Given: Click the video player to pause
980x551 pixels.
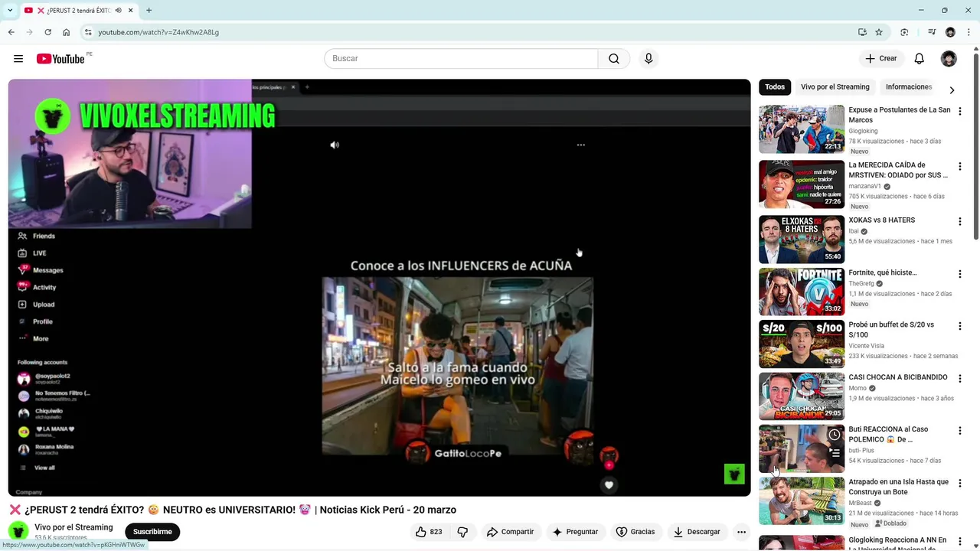Looking at the screenshot, I should 379,288.
